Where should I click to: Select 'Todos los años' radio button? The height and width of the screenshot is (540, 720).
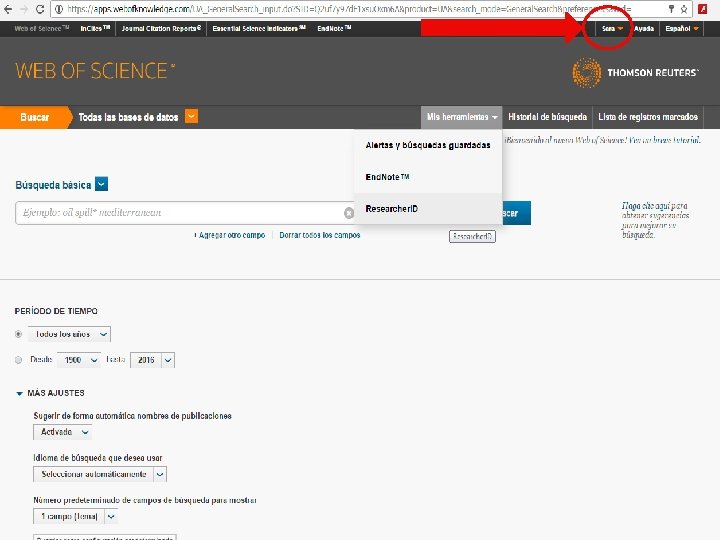tap(18, 334)
